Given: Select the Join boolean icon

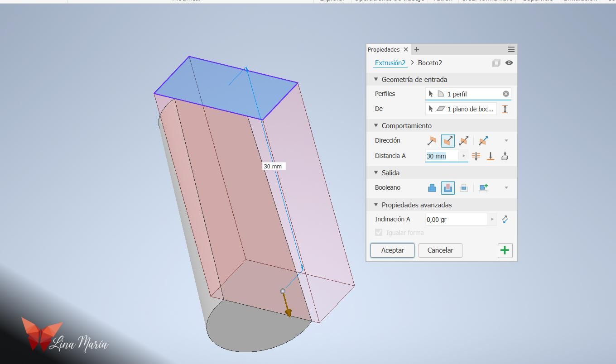Looking at the screenshot, I should (432, 188).
